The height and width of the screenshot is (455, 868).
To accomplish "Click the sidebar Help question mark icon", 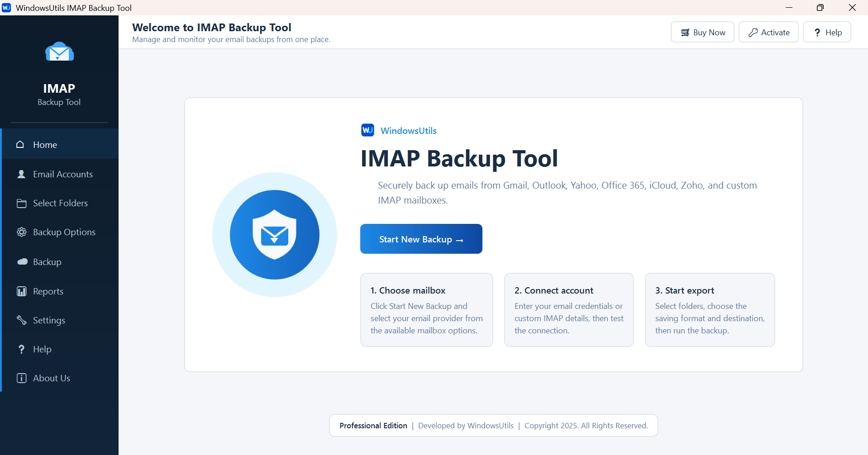I will click(x=21, y=349).
